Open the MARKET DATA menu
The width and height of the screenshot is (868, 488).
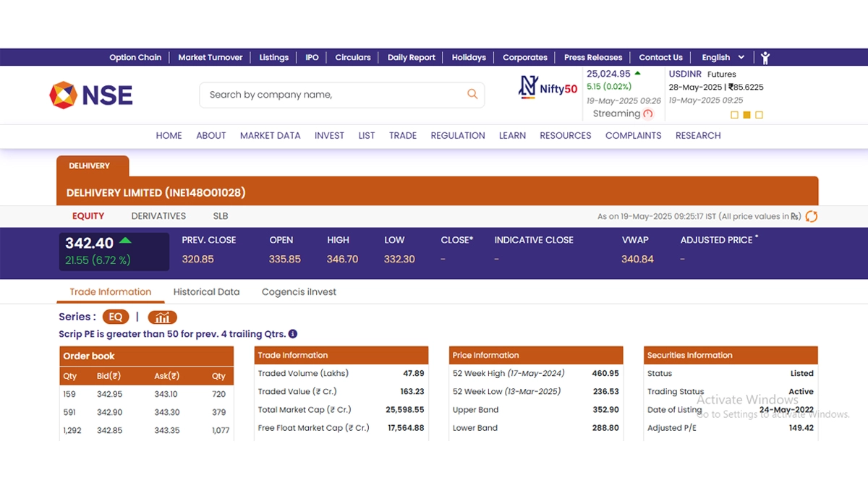270,135
